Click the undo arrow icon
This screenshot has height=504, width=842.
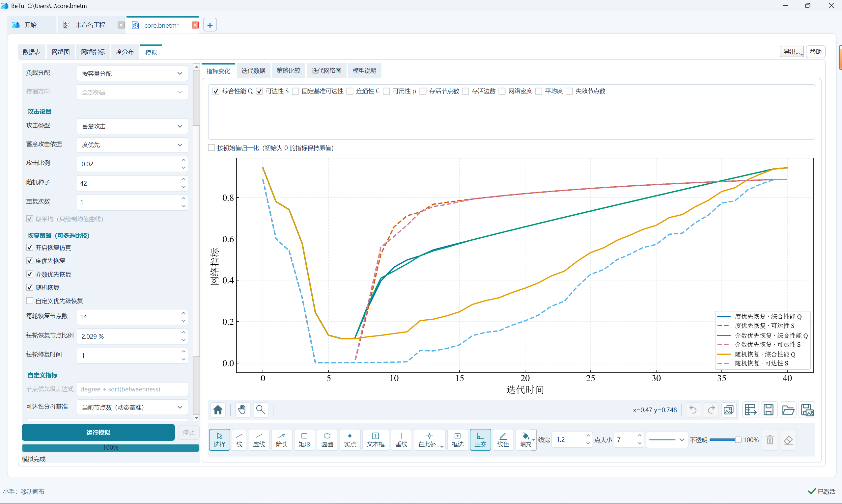pyautogui.click(x=693, y=410)
